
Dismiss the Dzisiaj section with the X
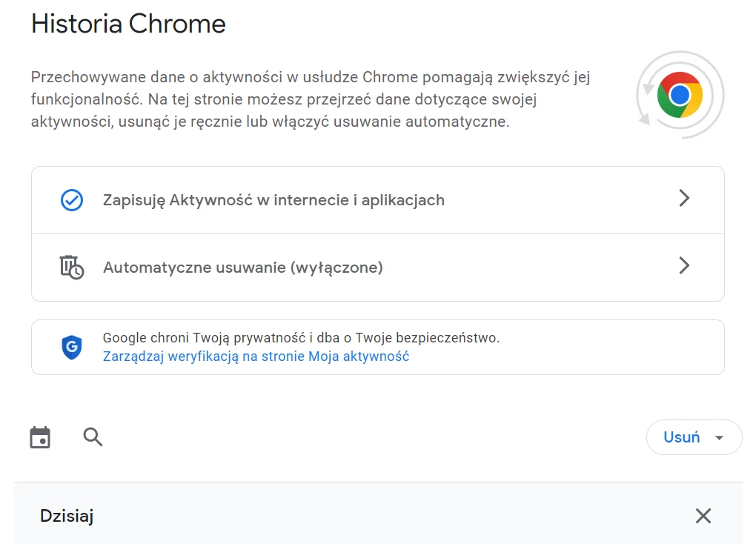[x=703, y=516]
